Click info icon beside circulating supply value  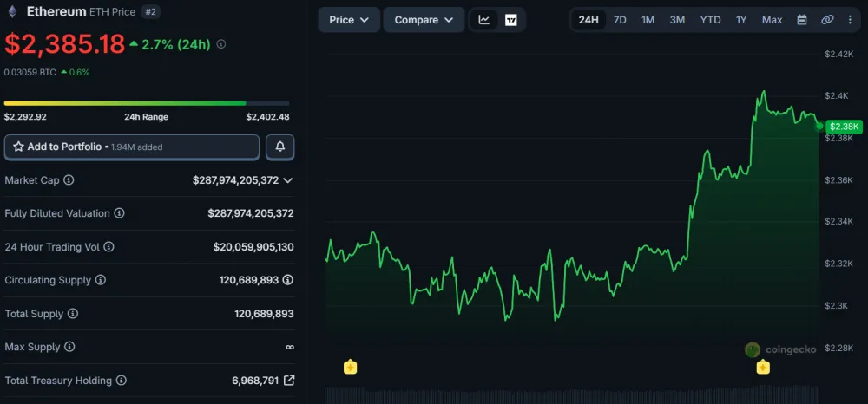coord(288,280)
